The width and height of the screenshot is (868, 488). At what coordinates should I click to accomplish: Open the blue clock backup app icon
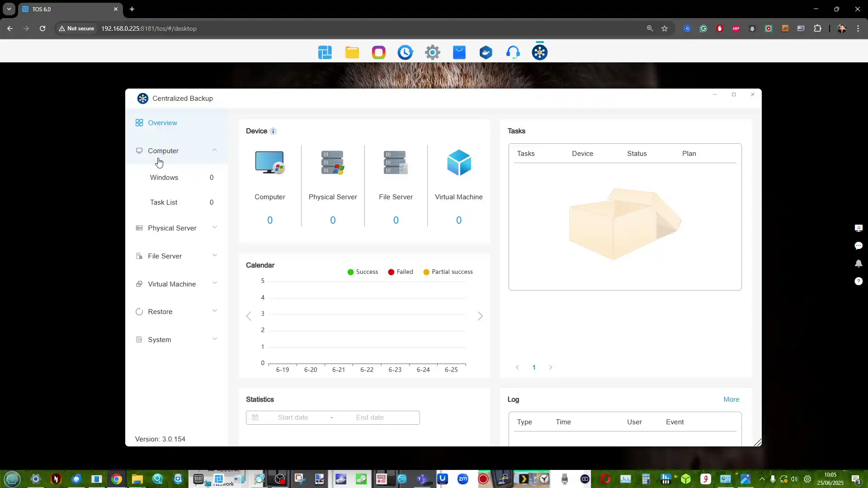(405, 52)
